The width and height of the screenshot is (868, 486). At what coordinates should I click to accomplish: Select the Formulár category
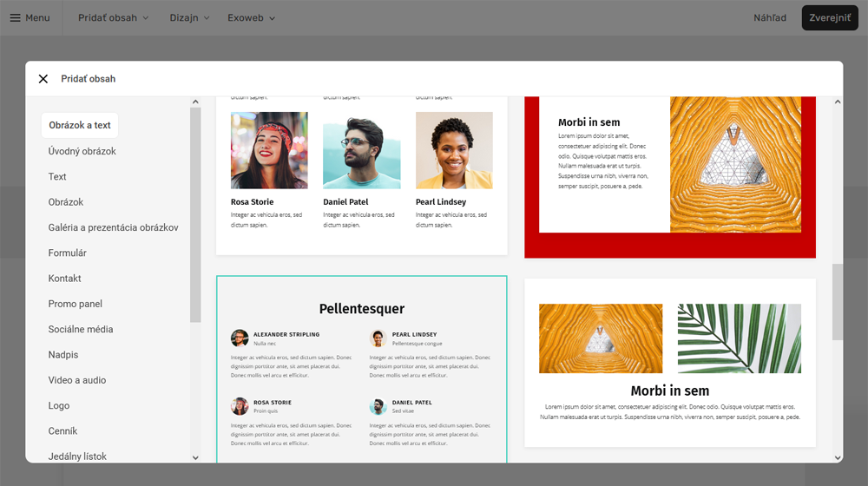pyautogui.click(x=68, y=253)
